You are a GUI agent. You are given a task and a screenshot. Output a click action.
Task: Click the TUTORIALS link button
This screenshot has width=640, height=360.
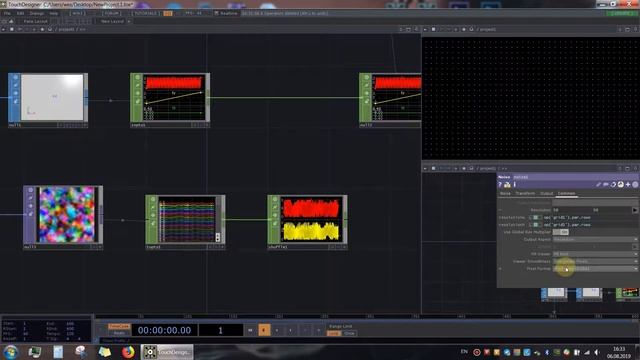(146, 13)
